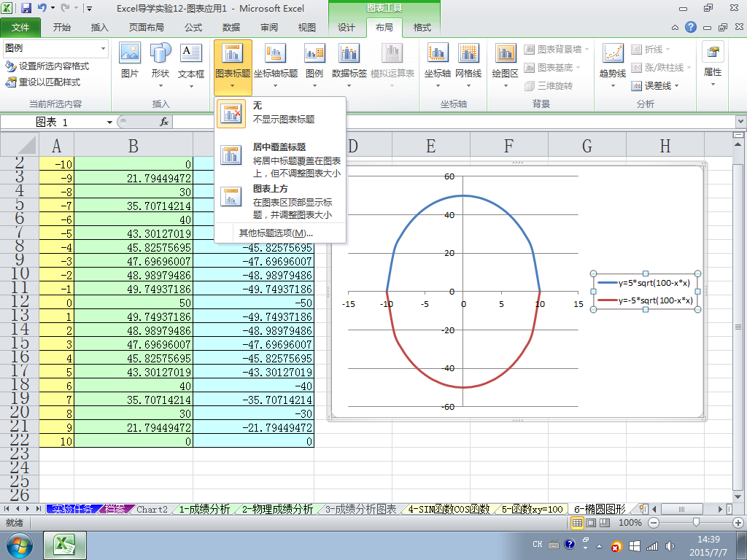The height and width of the screenshot is (560, 747).
Task: Switch to Page Layout view in status bar
Action: [591, 523]
